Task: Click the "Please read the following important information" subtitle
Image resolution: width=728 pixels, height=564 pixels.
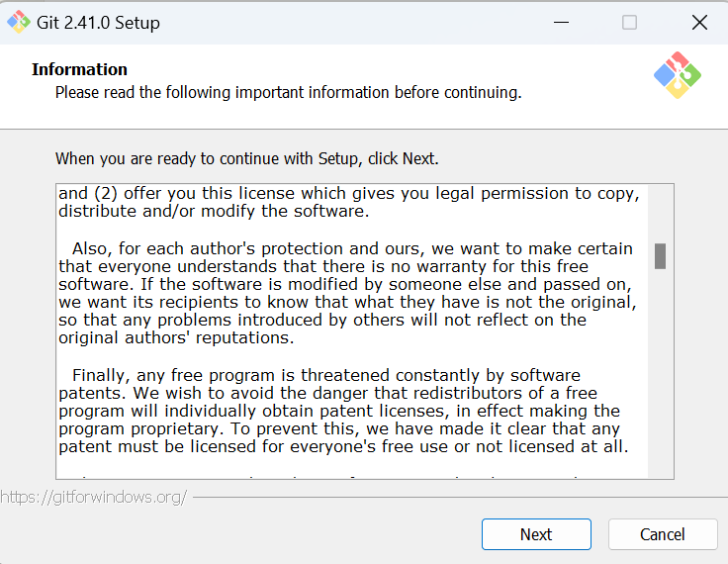Action: (x=288, y=92)
